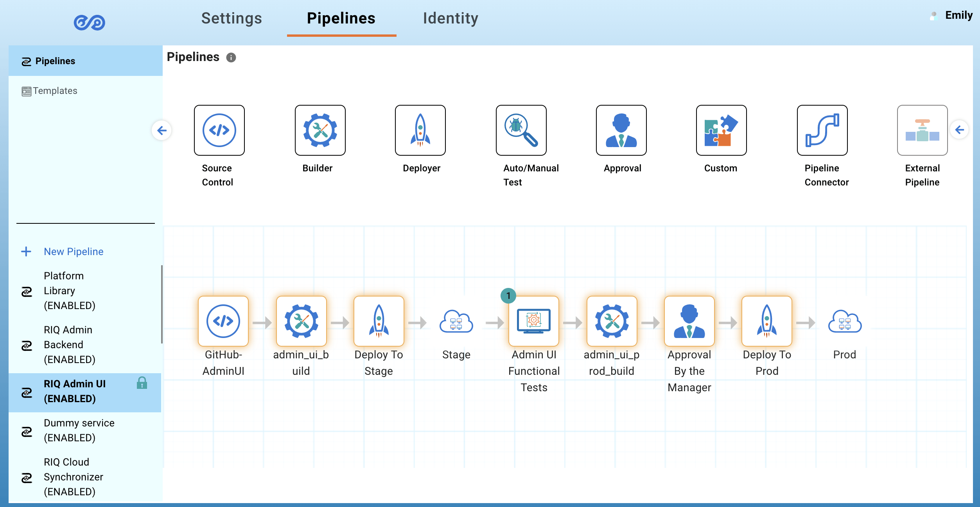The width and height of the screenshot is (980, 507).
Task: Open the Admin UI Functional Tests node
Action: coord(534,321)
